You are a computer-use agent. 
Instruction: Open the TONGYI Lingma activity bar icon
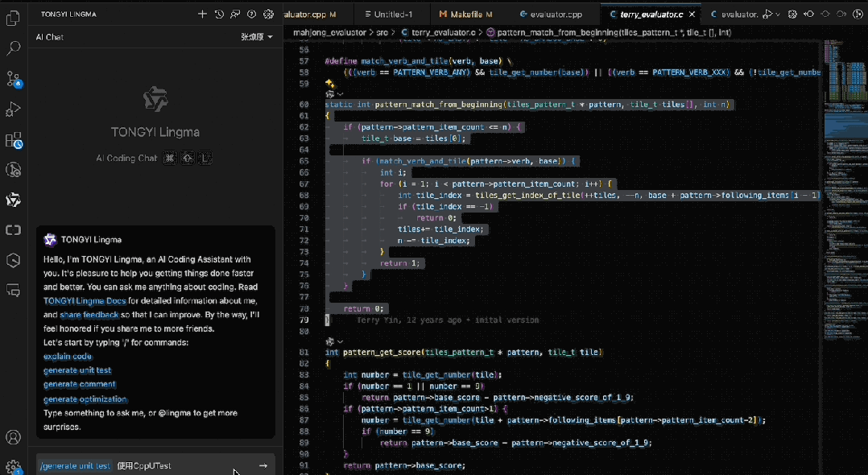coord(13,200)
